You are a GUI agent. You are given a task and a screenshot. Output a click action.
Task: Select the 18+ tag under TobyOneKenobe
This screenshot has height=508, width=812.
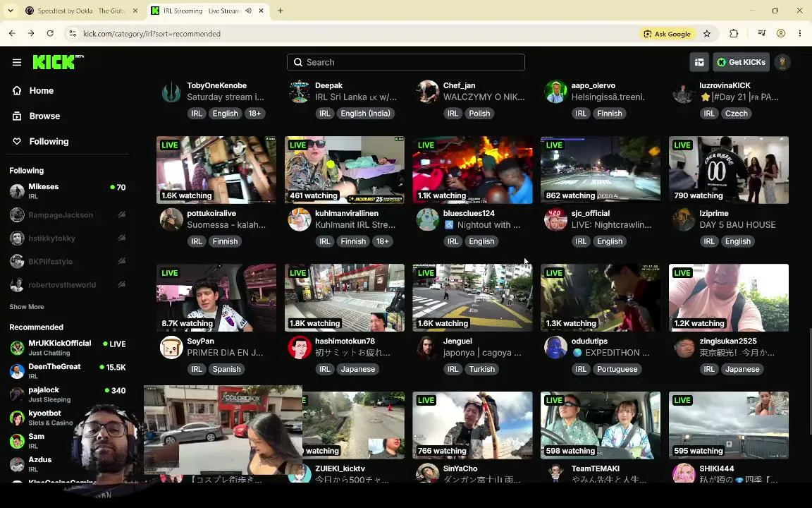(254, 114)
